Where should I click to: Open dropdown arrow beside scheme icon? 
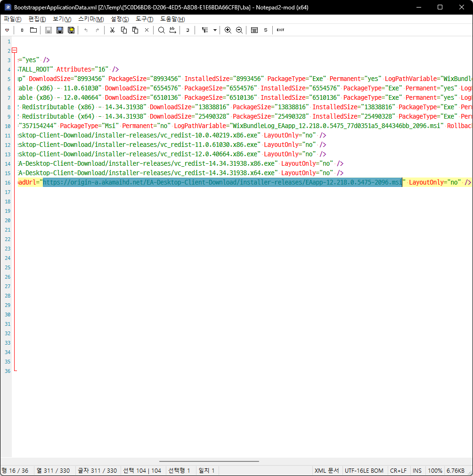[215, 30]
